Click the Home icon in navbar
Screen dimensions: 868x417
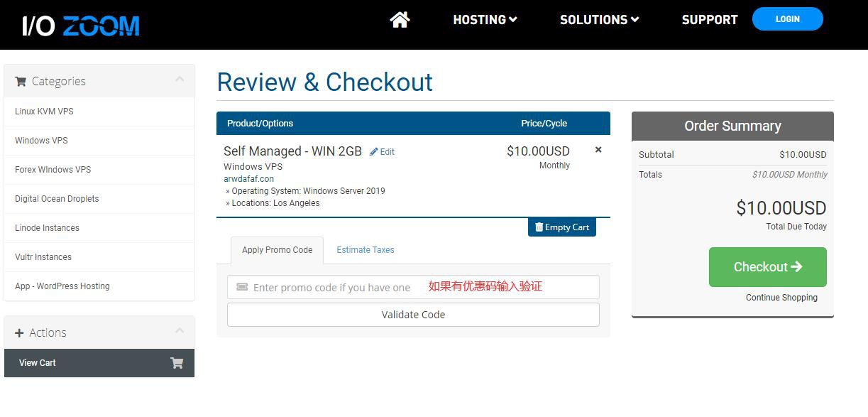coord(400,20)
